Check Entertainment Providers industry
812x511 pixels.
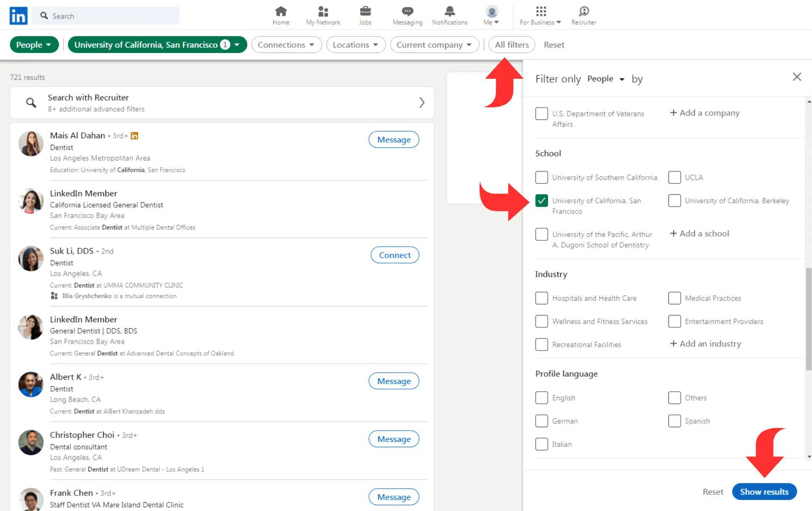tap(674, 321)
